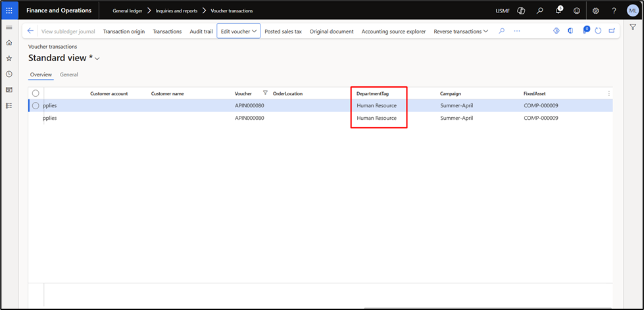Click Human Resource in the second row
The image size is (644, 310).
pos(377,118)
